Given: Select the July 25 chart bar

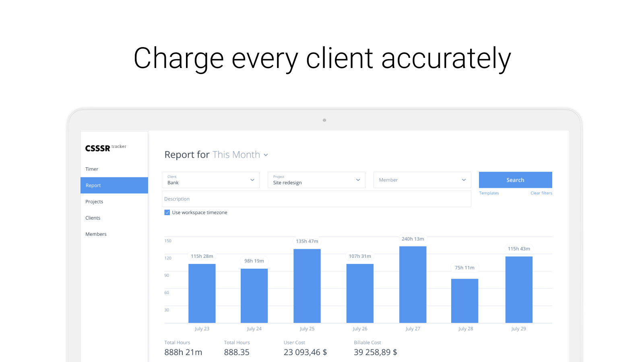Looking at the screenshot, I should 307,286.
